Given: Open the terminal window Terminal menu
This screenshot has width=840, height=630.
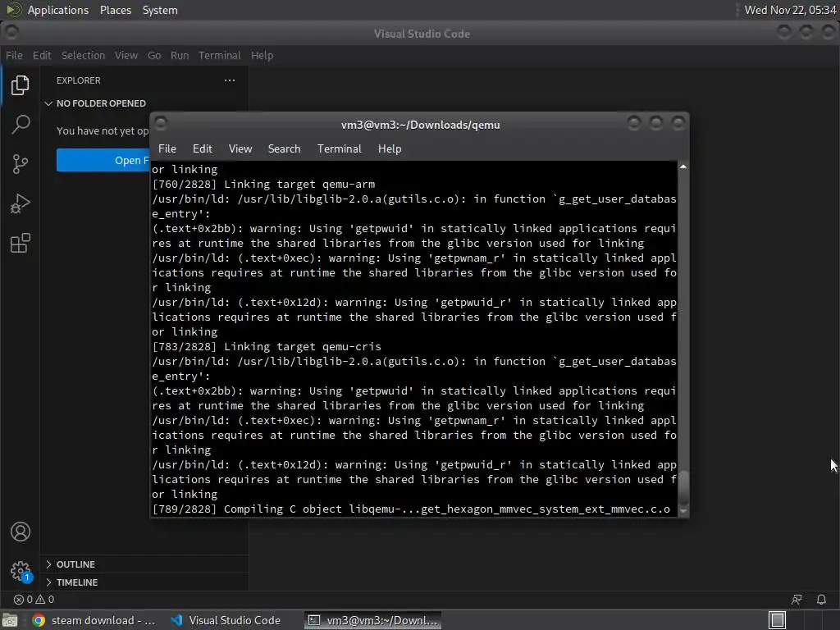Looking at the screenshot, I should tap(339, 149).
